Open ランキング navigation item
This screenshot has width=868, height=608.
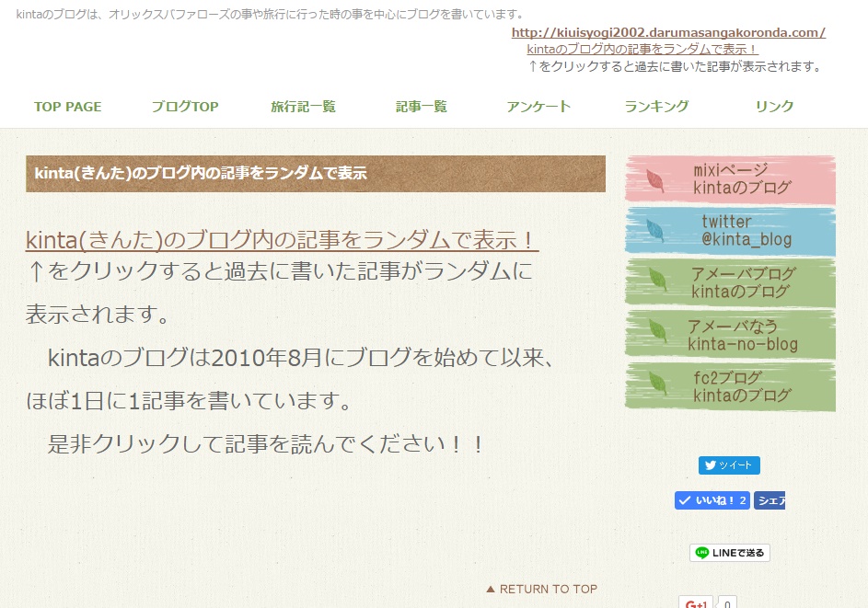[x=656, y=106]
